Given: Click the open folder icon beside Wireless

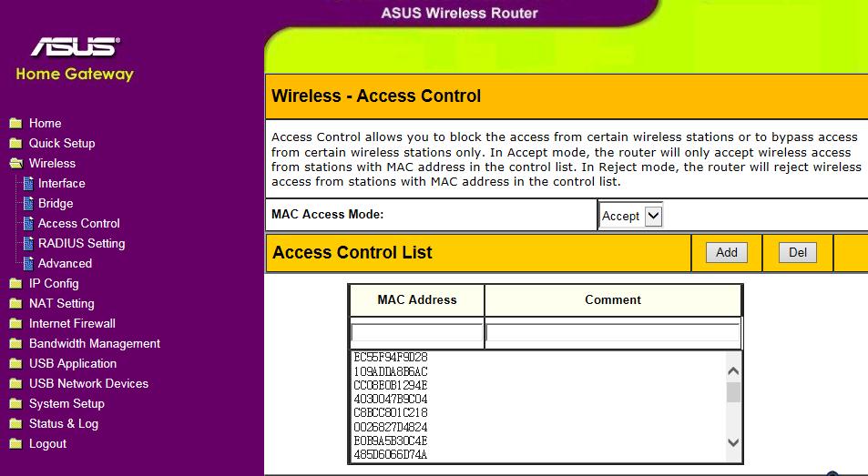Looking at the screenshot, I should (x=15, y=164).
